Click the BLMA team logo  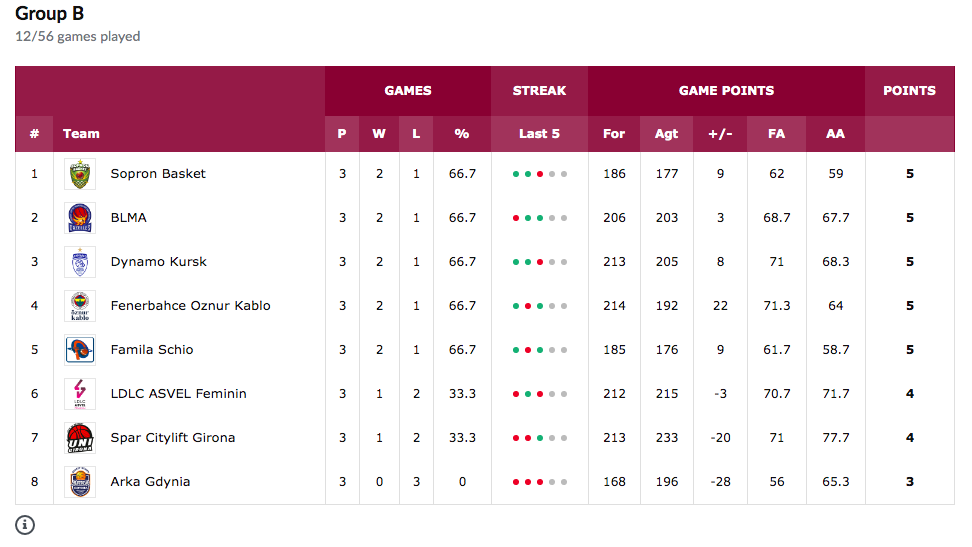80,218
